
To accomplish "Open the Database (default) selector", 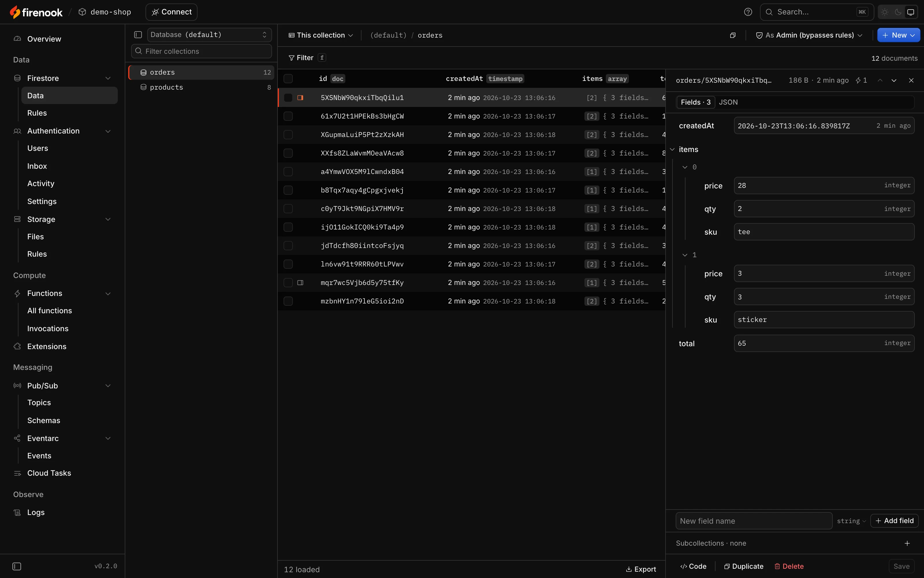I will point(209,35).
